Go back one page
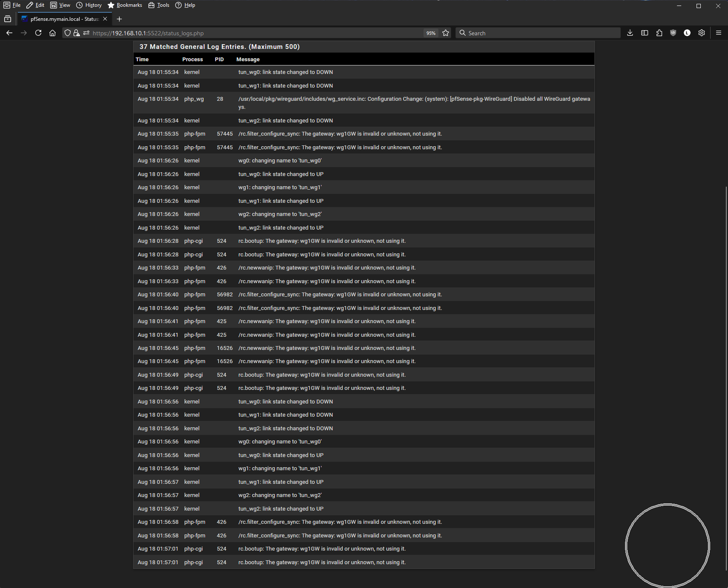This screenshot has height=588, width=728. (x=9, y=33)
